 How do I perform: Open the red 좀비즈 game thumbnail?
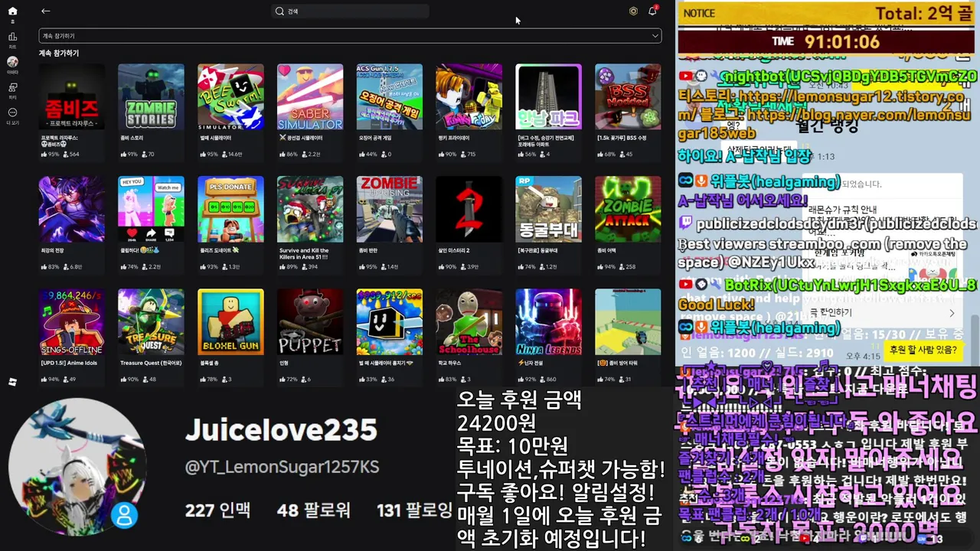pyautogui.click(x=72, y=96)
